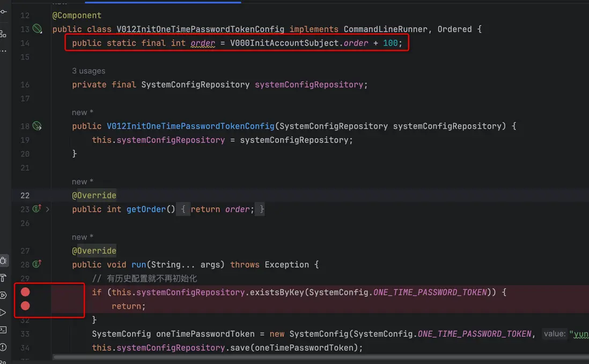Click V000InitAccountSubject reference on line 14
Screen dimensions: 589x364
(x=284, y=43)
